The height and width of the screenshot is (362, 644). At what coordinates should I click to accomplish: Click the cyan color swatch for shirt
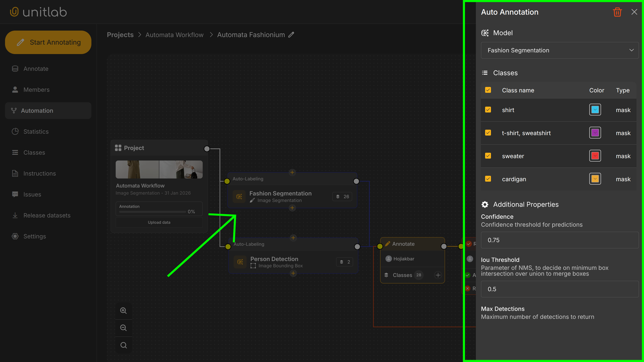595,109
